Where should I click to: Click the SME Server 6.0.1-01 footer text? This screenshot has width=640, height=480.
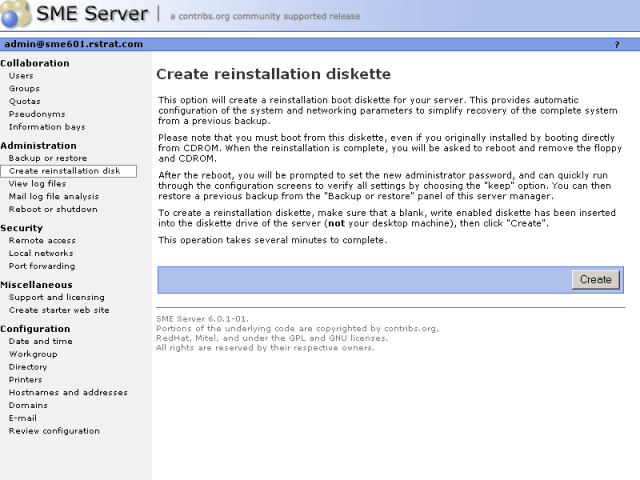[x=202, y=319]
